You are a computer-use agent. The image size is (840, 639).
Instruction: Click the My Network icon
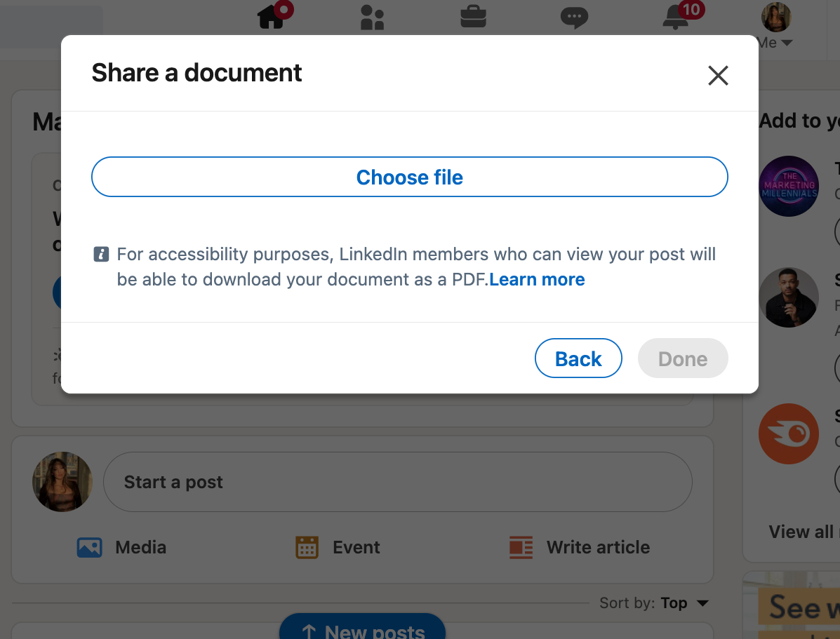tap(372, 17)
